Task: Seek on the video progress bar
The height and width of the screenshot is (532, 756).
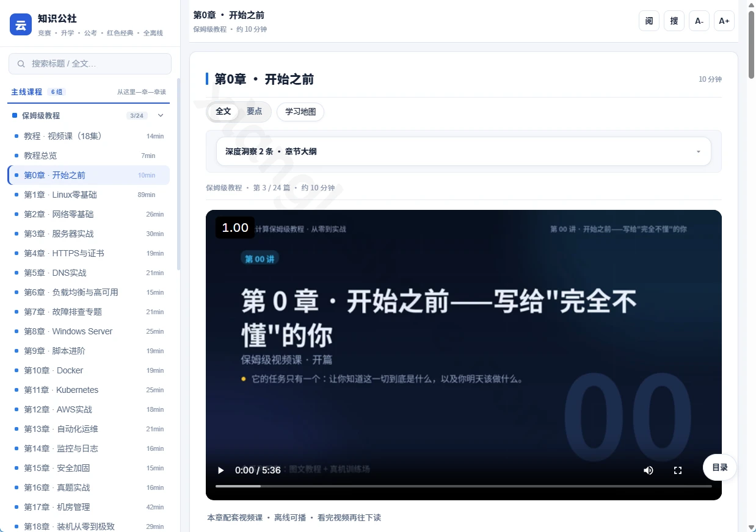Action: (x=463, y=486)
